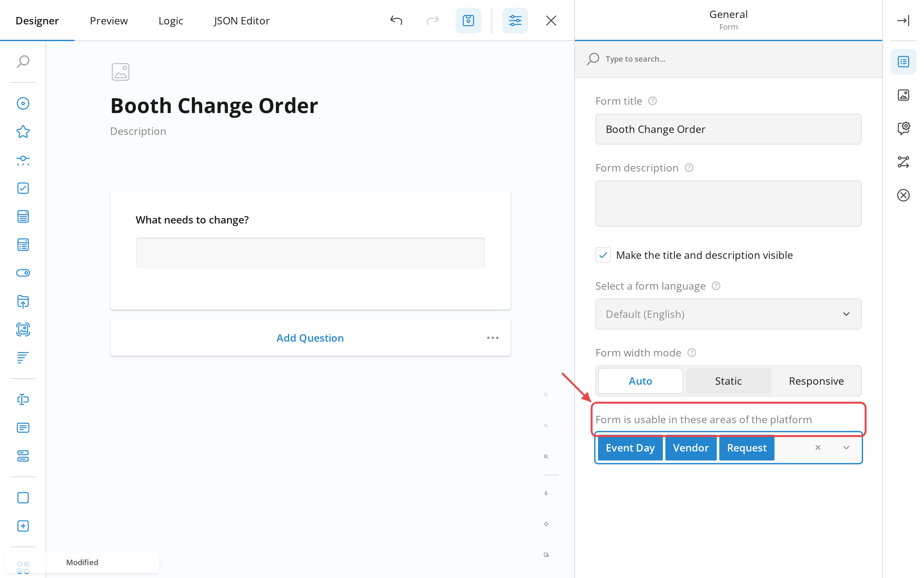The height and width of the screenshot is (578, 924).
Task: Click the Event Day tag
Action: [x=630, y=448]
